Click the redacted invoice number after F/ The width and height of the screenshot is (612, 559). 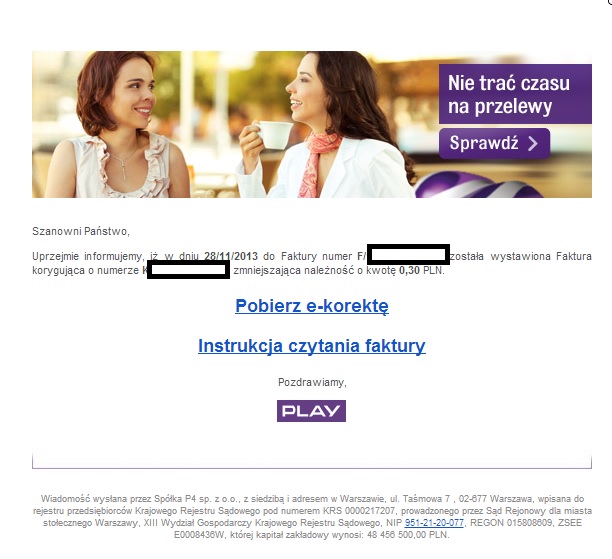pos(408,255)
